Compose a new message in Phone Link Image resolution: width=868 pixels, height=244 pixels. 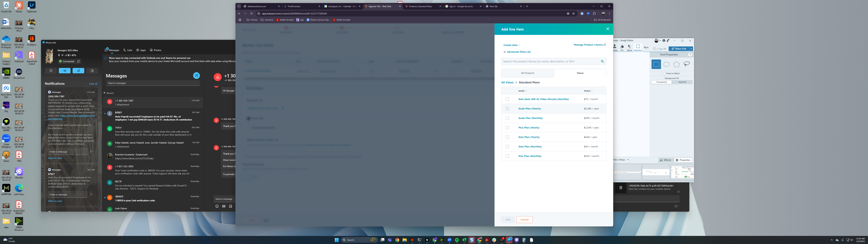tap(196, 76)
